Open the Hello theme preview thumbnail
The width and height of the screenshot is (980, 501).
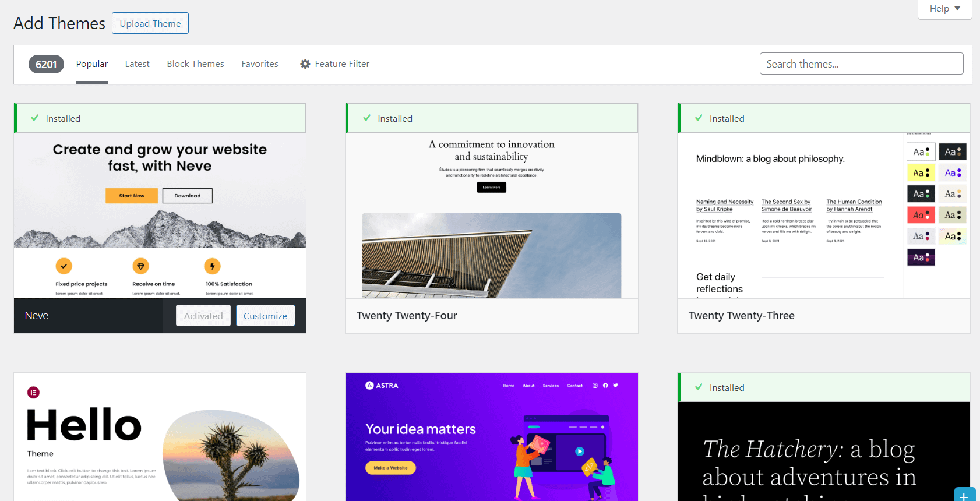pos(160,437)
